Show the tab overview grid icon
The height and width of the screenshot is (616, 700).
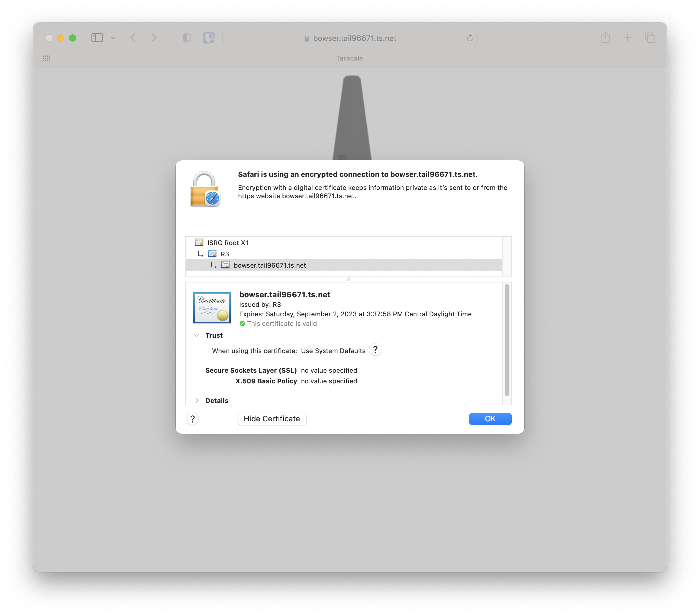pyautogui.click(x=650, y=38)
